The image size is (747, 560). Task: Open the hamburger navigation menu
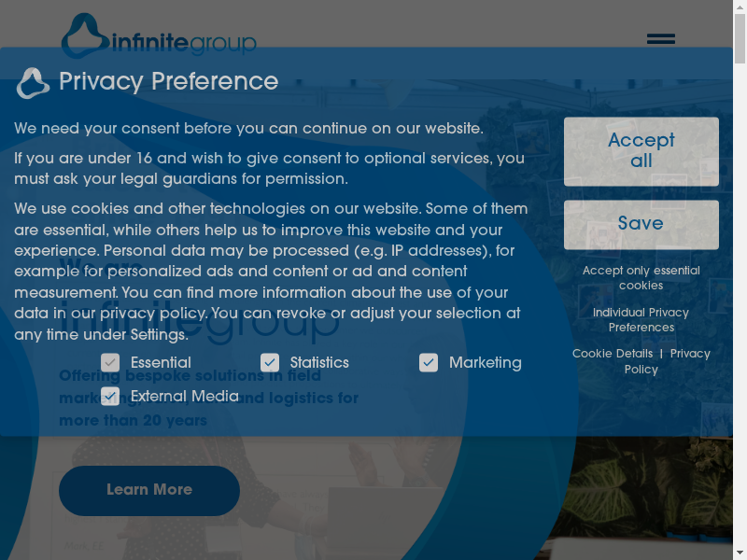coord(660,39)
